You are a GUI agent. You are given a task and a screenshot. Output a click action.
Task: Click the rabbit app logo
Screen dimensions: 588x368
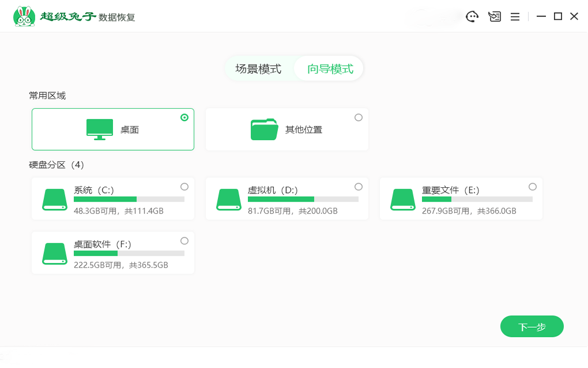24,16
